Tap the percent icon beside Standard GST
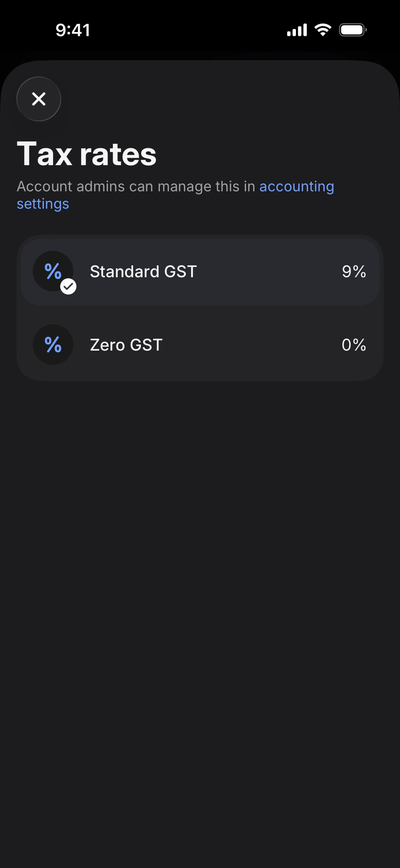 click(x=52, y=271)
